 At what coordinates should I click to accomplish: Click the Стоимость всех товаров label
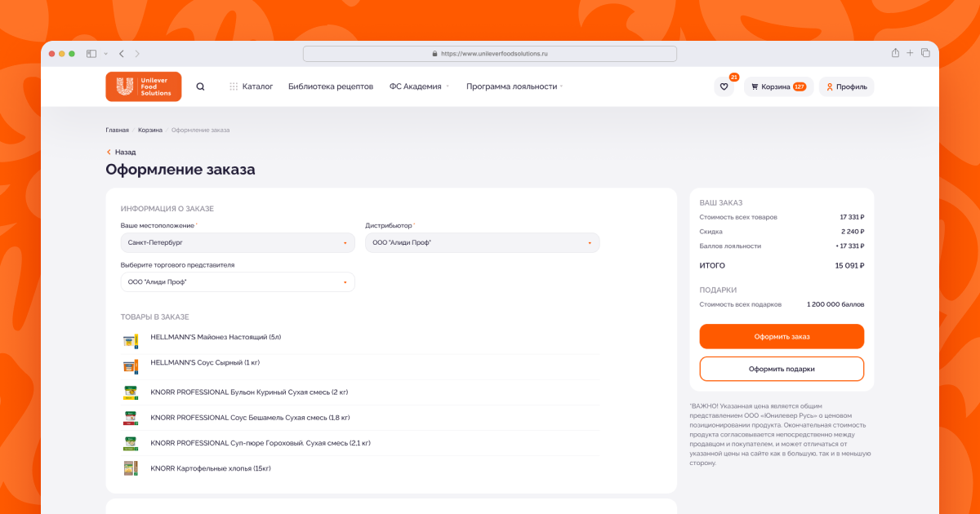click(x=738, y=217)
